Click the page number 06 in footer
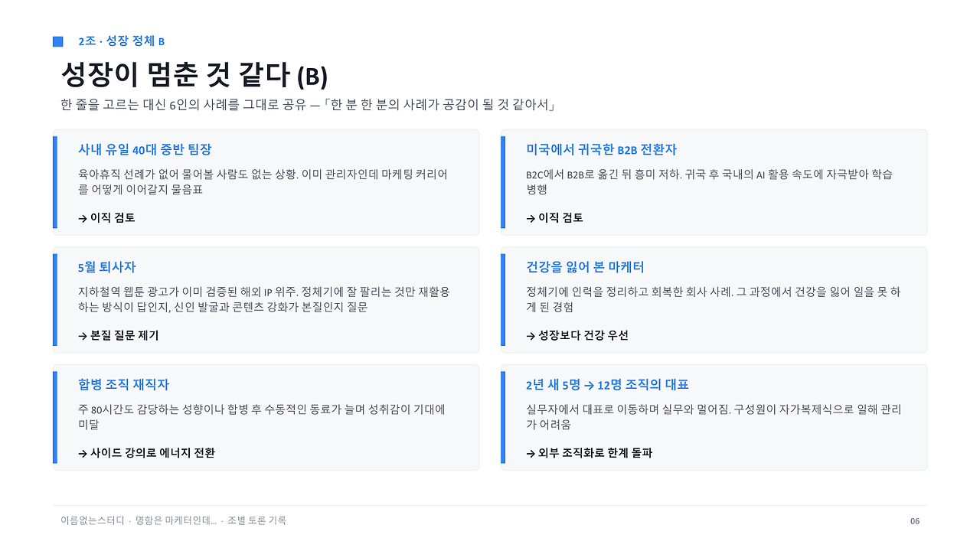This screenshot has width=980, height=551. (915, 521)
